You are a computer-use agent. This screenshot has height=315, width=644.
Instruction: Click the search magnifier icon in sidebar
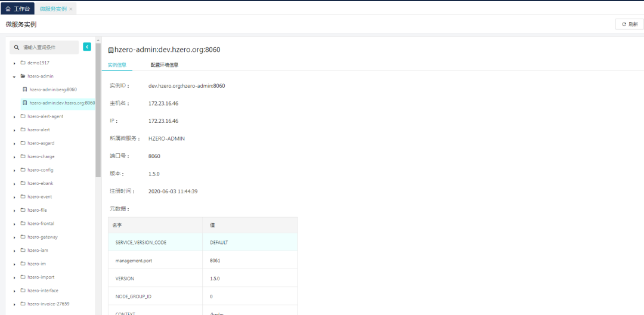(x=17, y=47)
